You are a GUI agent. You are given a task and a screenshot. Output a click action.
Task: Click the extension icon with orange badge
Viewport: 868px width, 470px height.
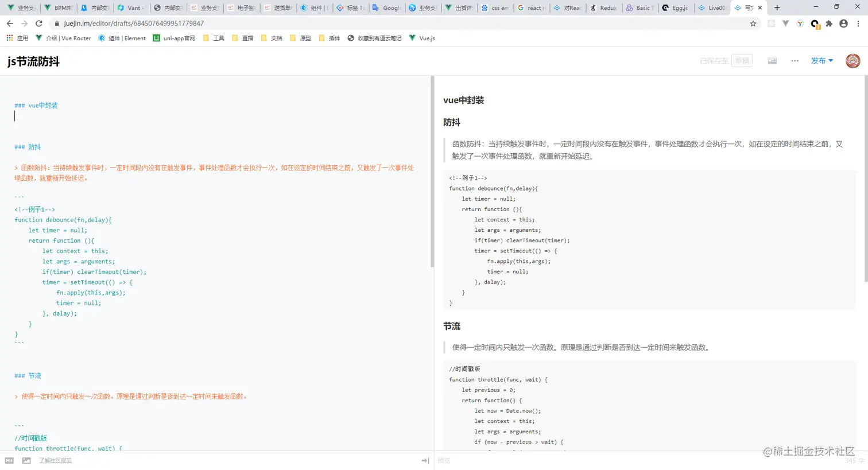click(x=815, y=24)
